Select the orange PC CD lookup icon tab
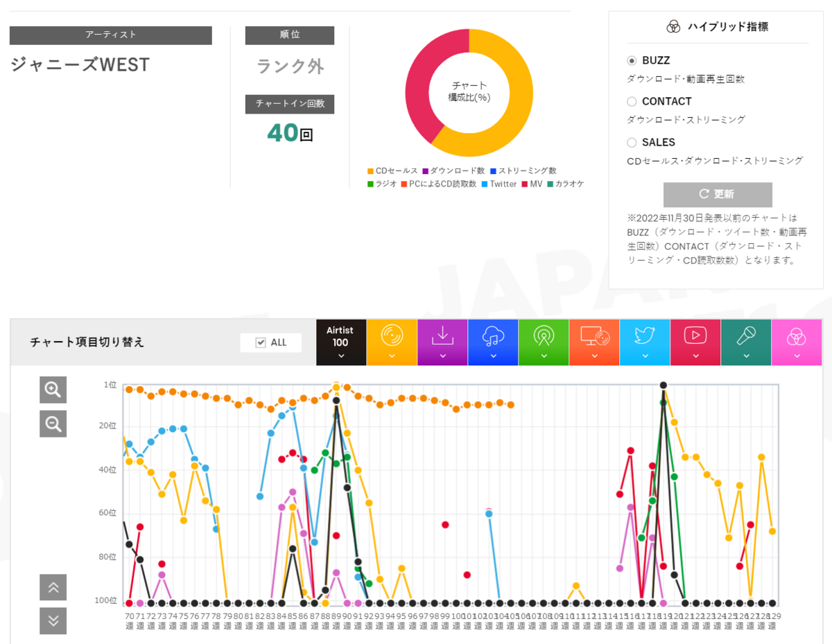This screenshot has width=832, height=644. tap(594, 342)
